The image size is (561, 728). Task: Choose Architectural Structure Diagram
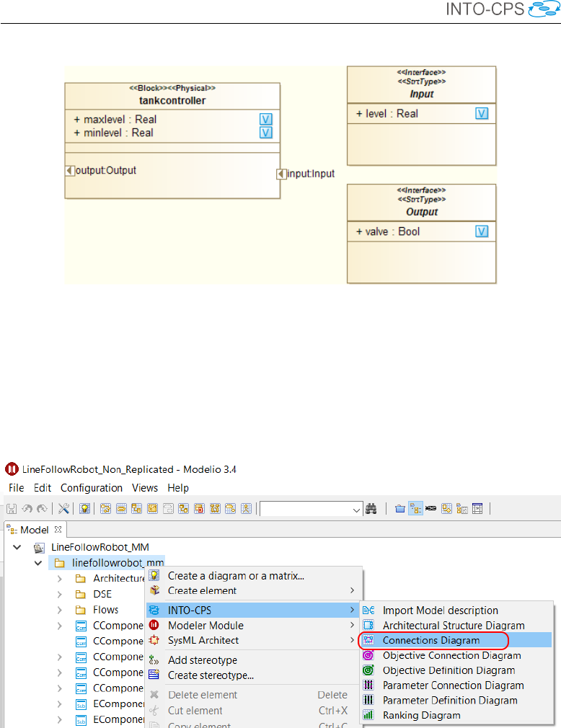click(456, 626)
